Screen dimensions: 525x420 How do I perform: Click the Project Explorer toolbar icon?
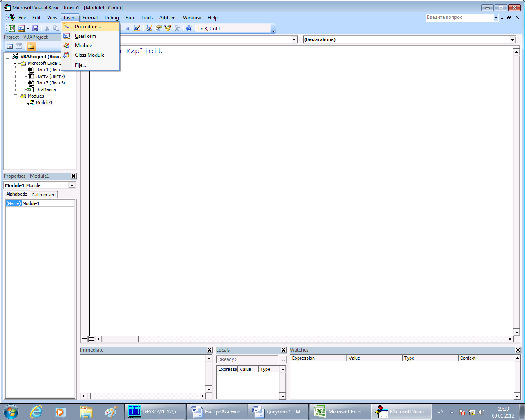148,28
